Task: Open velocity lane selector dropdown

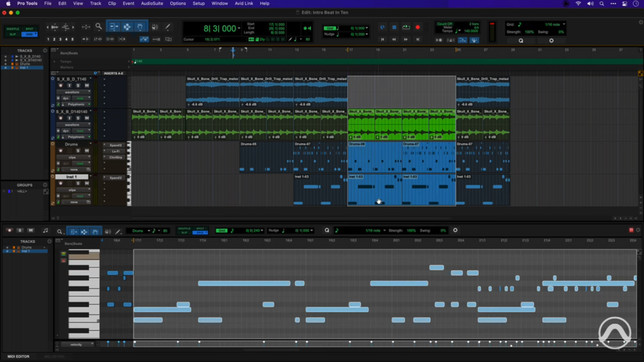Action: click(x=77, y=344)
